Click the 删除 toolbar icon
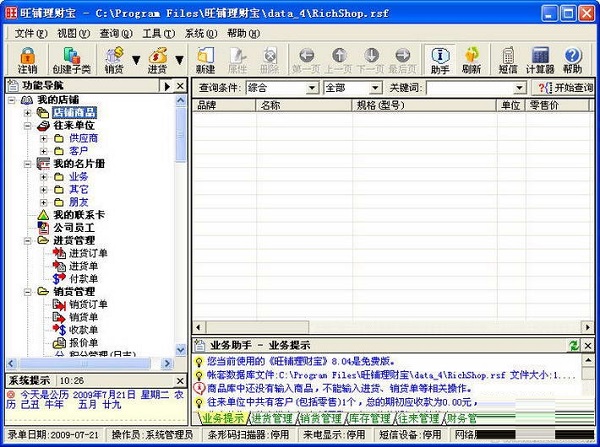Viewport: 600px width, 447px height. point(269,60)
